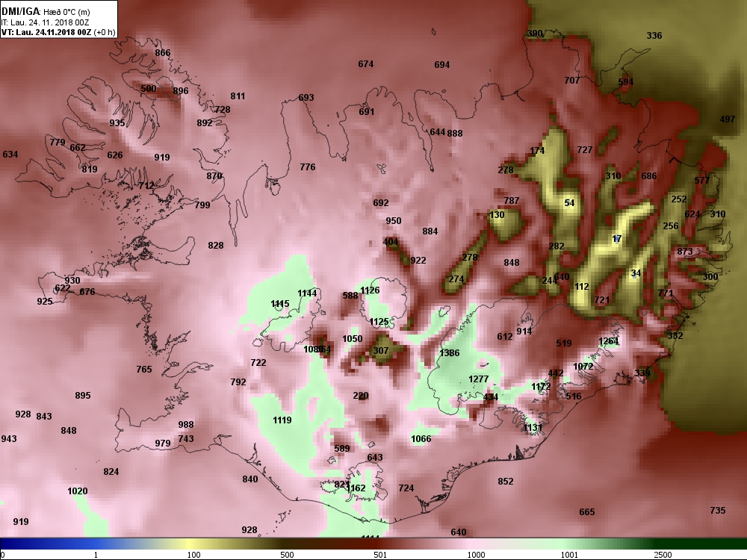Viewport: 747px width, 560px height.
Task: Click the map value 1144
Action: click(x=307, y=293)
